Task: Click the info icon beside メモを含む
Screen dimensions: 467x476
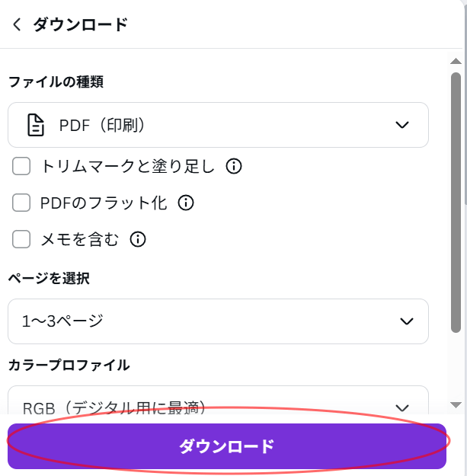Action: pos(138,239)
